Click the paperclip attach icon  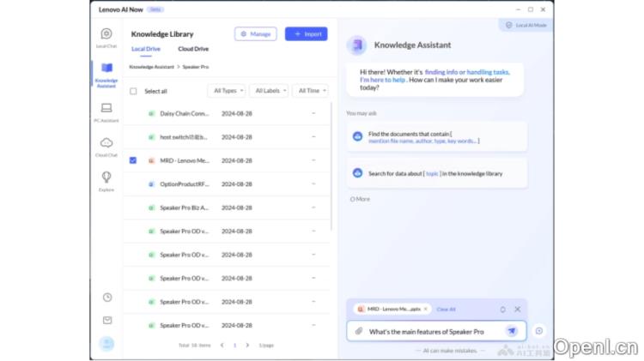coord(359,331)
